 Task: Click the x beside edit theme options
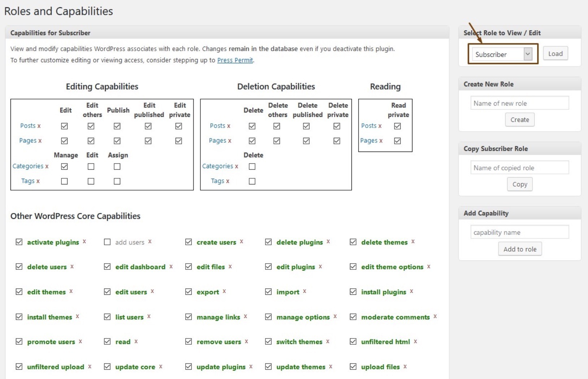pyautogui.click(x=429, y=267)
